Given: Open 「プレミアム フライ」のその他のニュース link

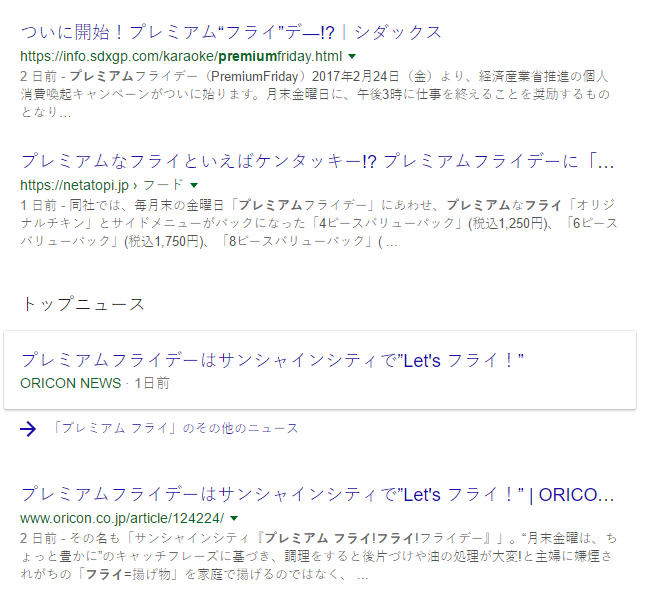Looking at the screenshot, I should pos(174,428).
